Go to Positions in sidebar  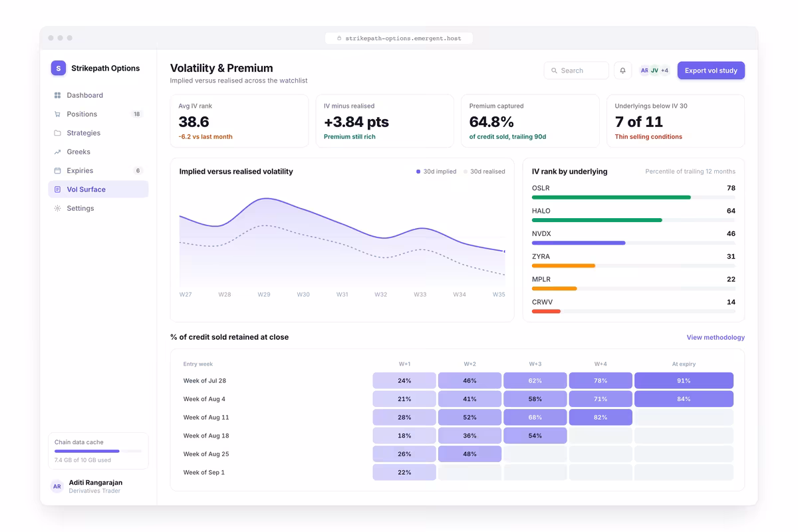[98, 114]
